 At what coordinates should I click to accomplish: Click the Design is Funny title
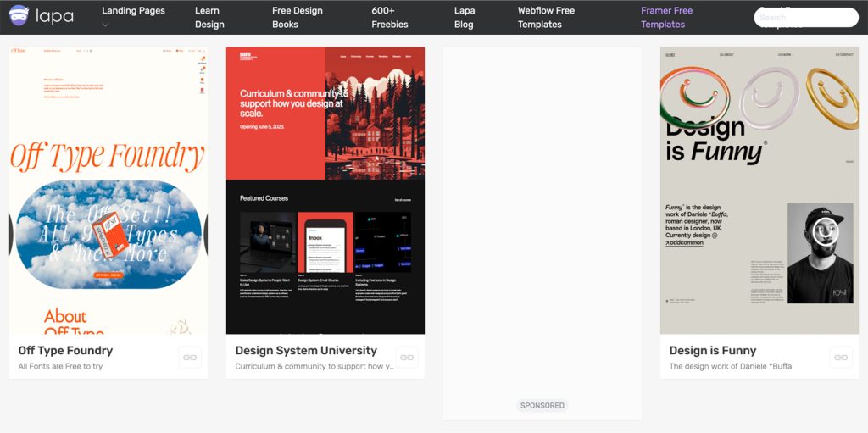[713, 351]
